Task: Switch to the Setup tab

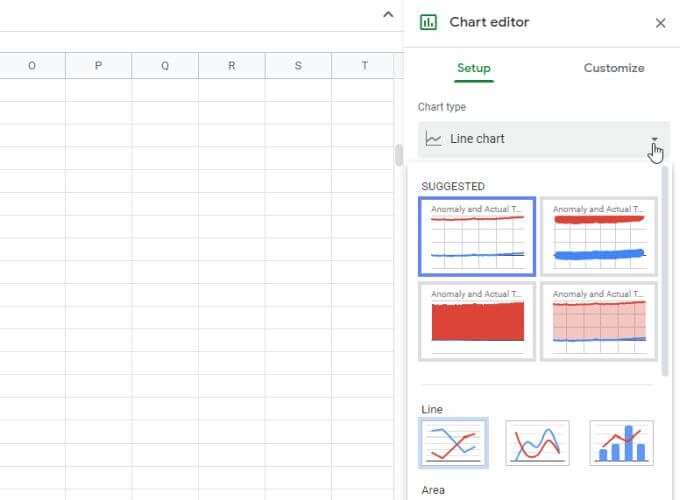Action: [x=474, y=68]
